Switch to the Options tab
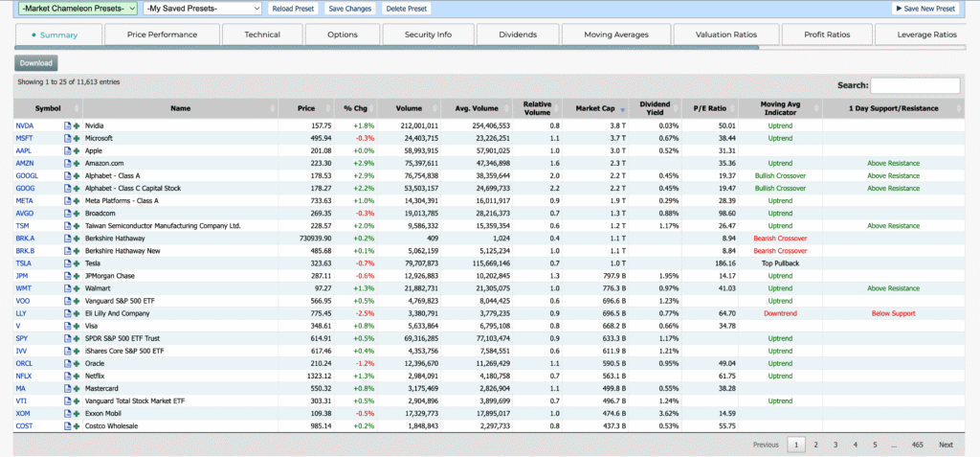Image resolution: width=980 pixels, height=457 pixels. [343, 34]
